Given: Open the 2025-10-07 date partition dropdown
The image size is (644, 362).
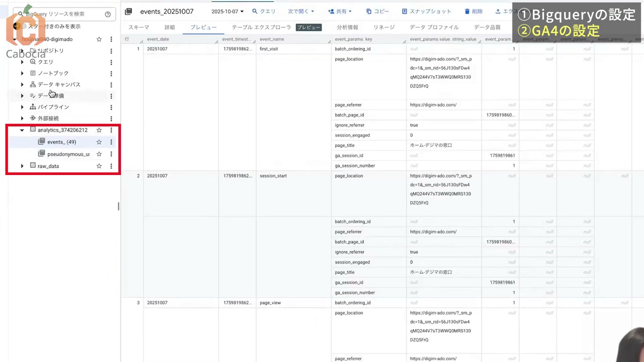Looking at the screenshot, I should (x=227, y=11).
